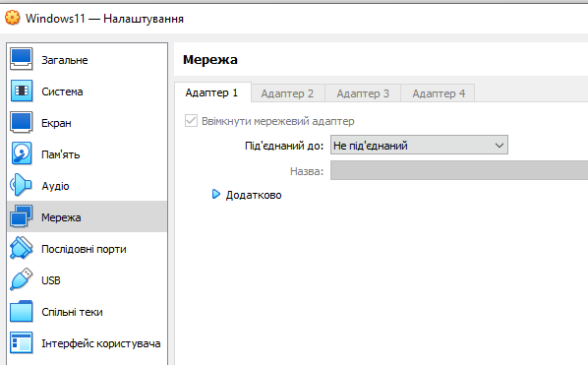588x365 pixels.
Task: Open the Система chip icon
Action: coord(22,91)
